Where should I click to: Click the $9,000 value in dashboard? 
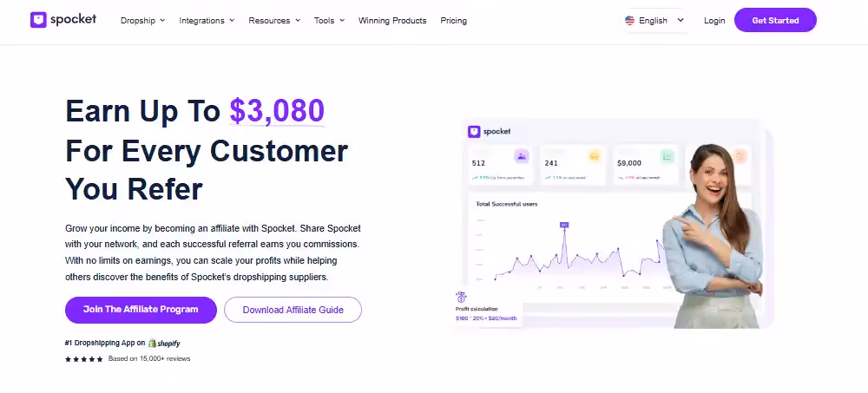[x=628, y=163]
